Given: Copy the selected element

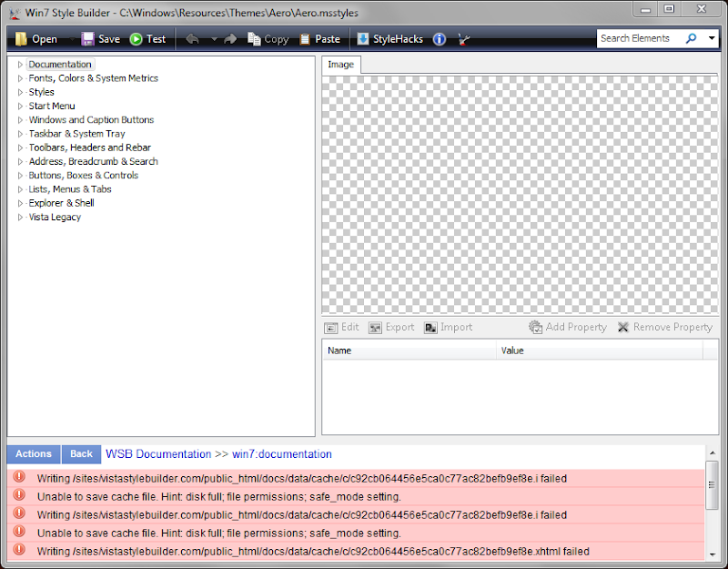Looking at the screenshot, I should pos(268,39).
